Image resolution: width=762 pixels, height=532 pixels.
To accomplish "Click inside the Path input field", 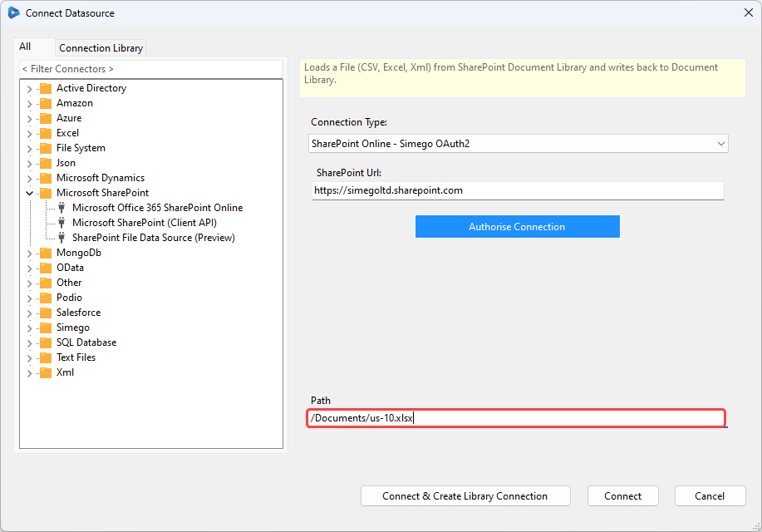I will tap(517, 418).
